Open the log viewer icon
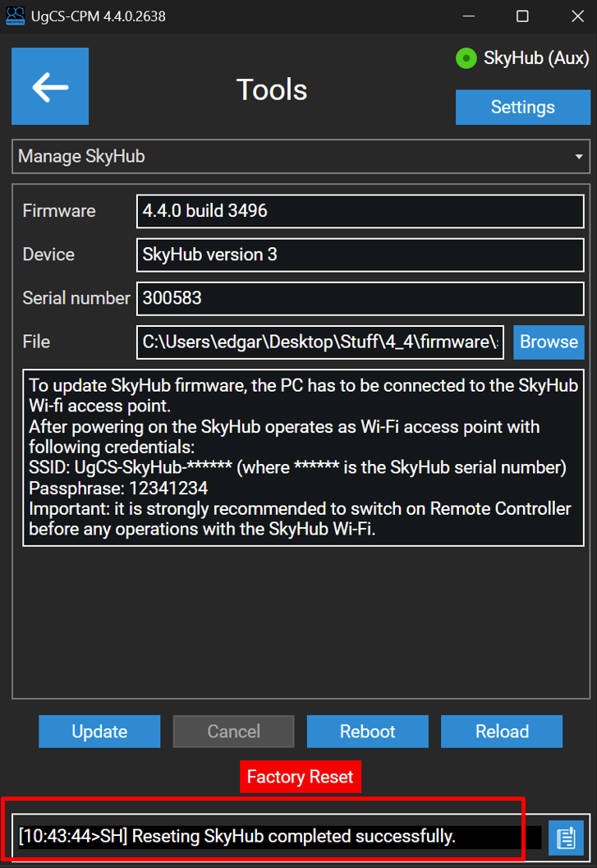This screenshot has width=597, height=868. coord(565,837)
